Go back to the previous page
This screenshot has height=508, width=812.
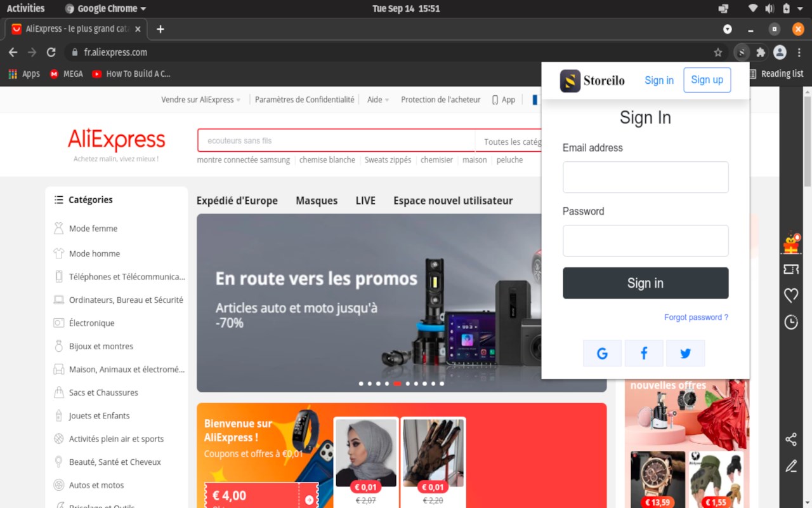pos(13,52)
